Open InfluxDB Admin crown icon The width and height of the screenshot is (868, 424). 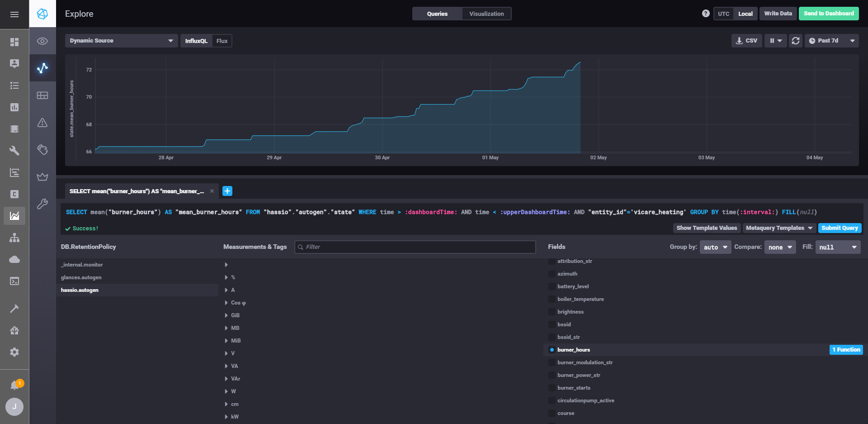[x=42, y=177]
